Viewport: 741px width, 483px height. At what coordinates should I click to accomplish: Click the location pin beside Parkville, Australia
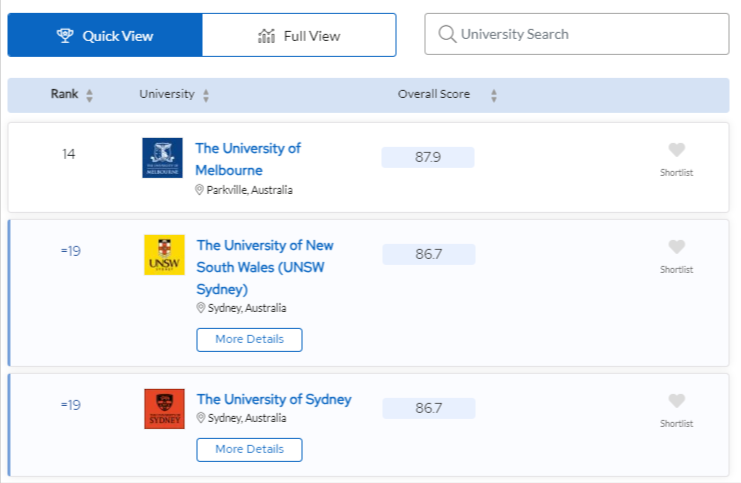199,190
